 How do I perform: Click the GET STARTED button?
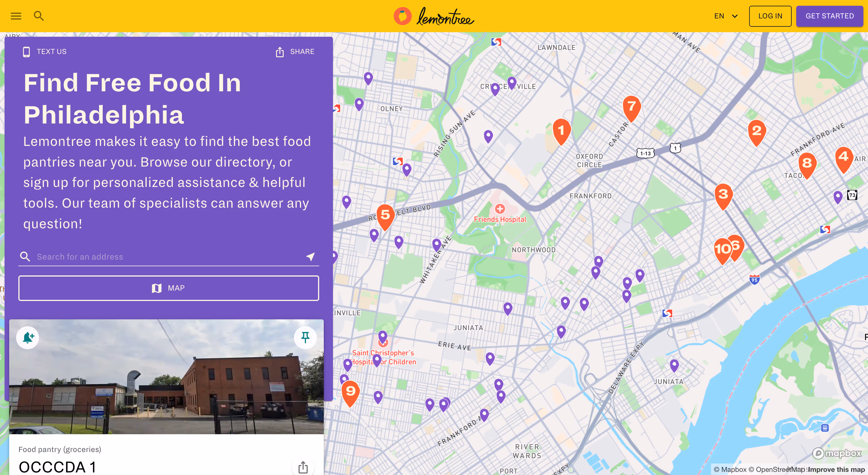point(829,16)
